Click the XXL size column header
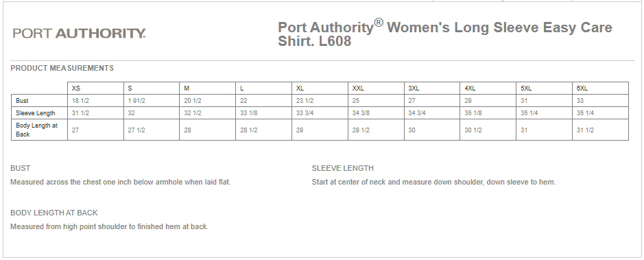The height and width of the screenshot is (260, 644). coord(358,88)
